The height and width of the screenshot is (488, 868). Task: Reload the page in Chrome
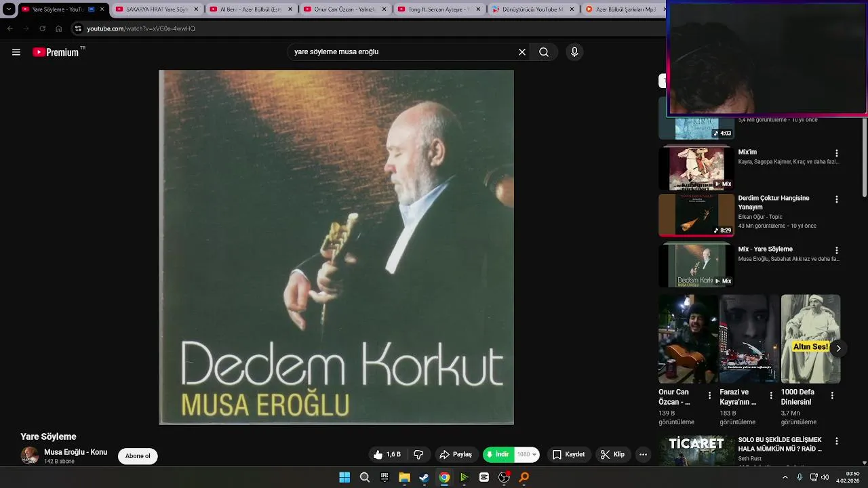click(x=42, y=28)
